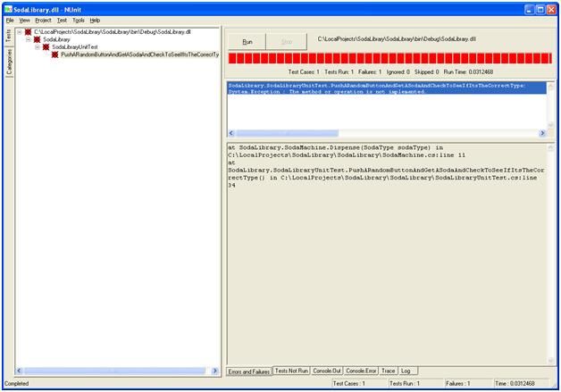Open the Tests Not Run tab
561x392 pixels.
[291, 371]
